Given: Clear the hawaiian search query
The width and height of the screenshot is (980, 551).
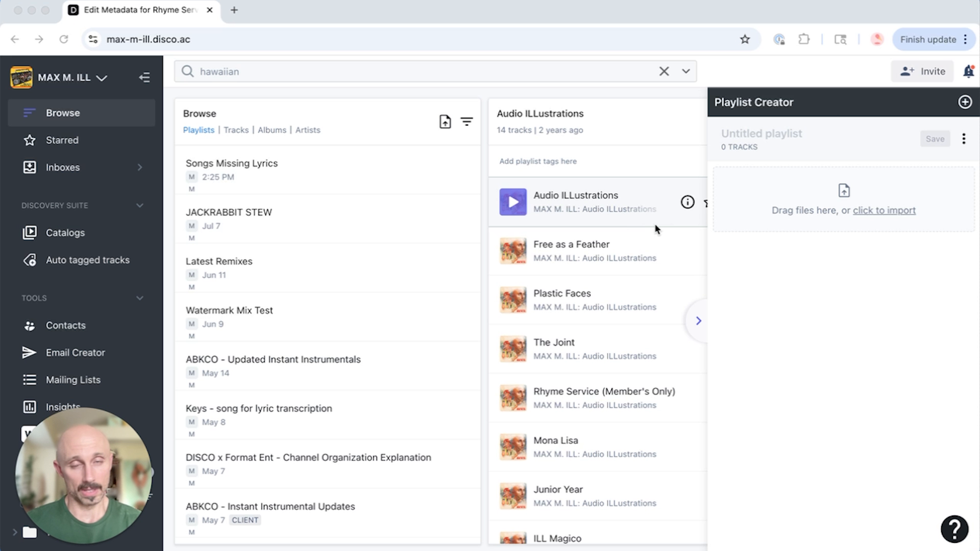Looking at the screenshot, I should (664, 71).
